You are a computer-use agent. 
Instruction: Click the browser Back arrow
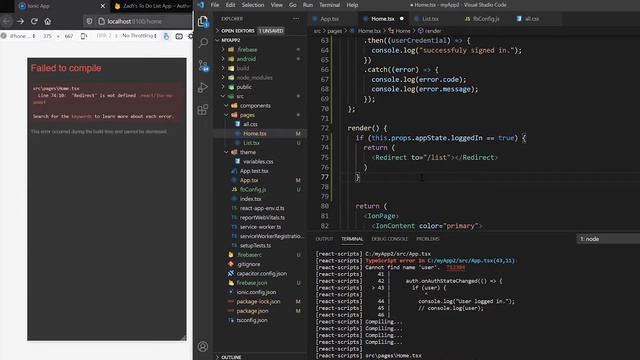pyautogui.click(x=7, y=21)
